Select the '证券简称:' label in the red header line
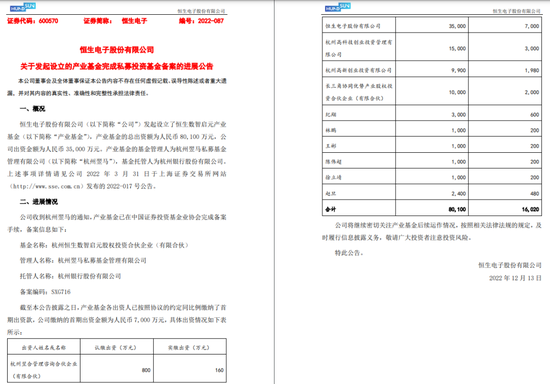 point(98,21)
